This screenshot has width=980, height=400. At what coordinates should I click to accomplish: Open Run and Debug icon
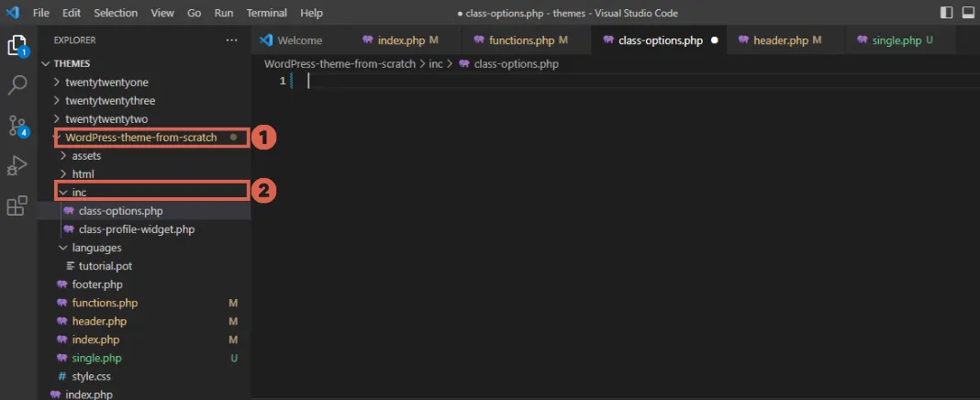tap(17, 166)
